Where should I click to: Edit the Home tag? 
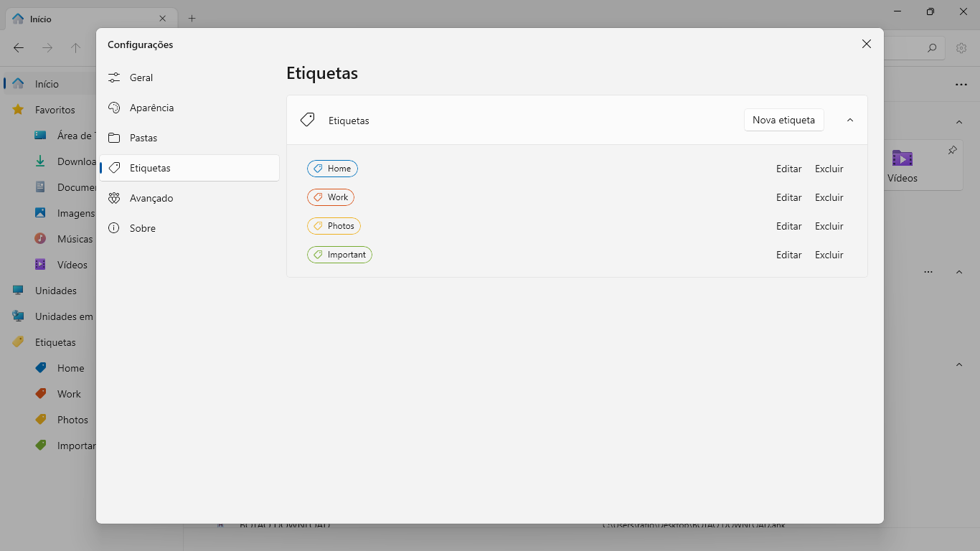point(788,169)
